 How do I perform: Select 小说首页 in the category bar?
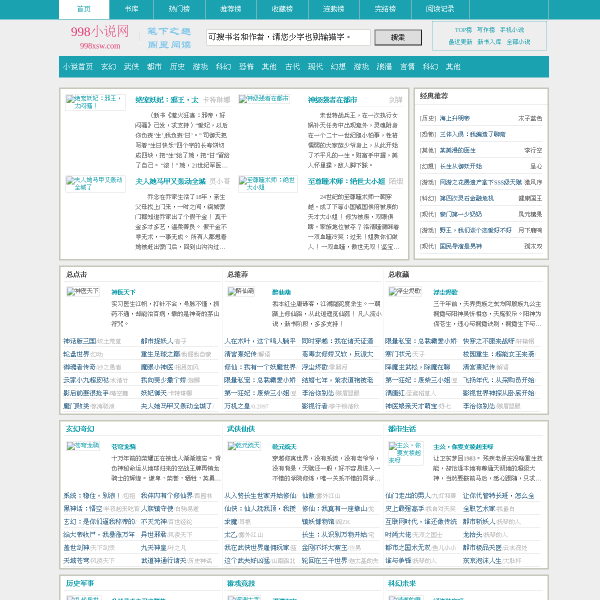click(78, 67)
